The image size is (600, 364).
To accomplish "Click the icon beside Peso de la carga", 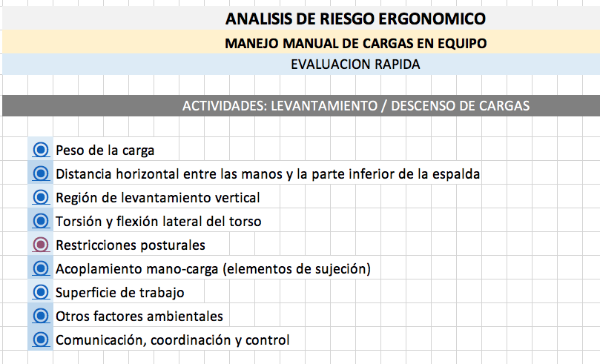I will pos(41,150).
